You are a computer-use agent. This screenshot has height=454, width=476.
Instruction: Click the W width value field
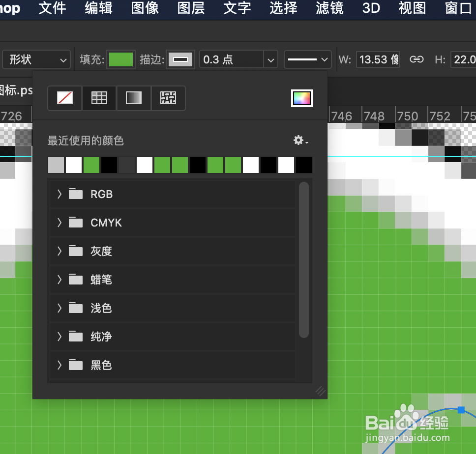coord(378,59)
